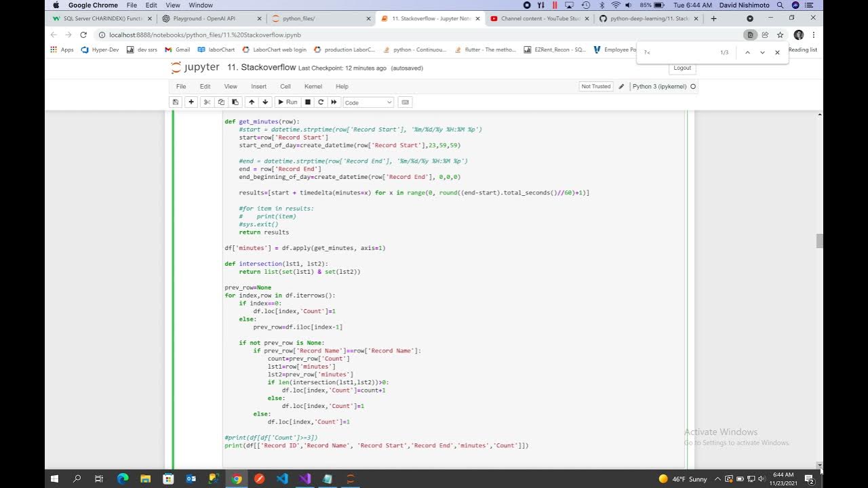Open Chrome tab search dropdown arrow
Screen dimensions: 868x488
coord(750,18)
